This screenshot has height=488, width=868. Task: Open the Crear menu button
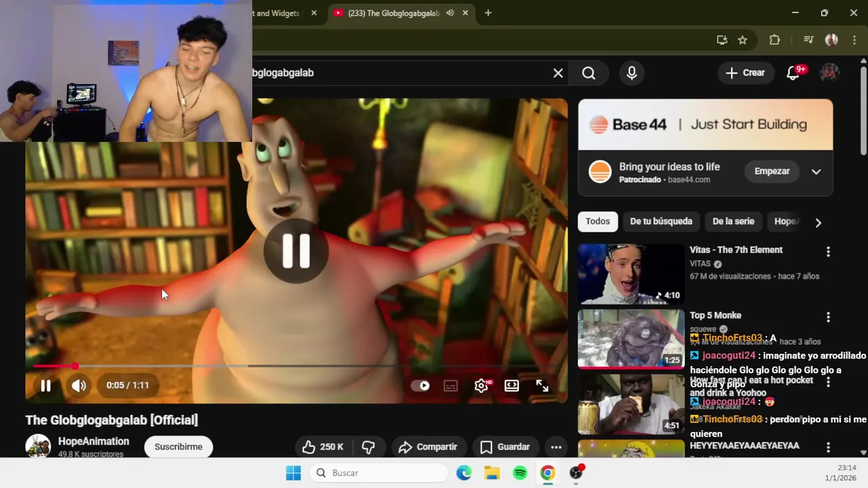[745, 73]
